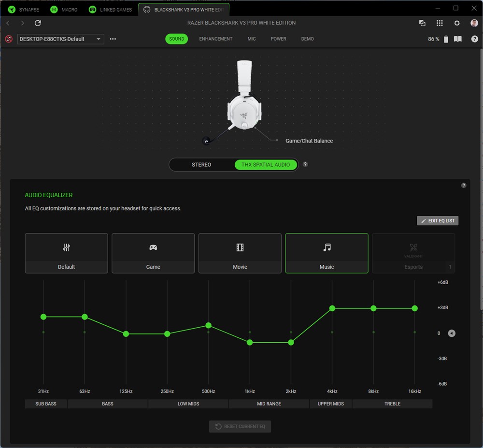Viewport: 483px width, 448px height.
Task: Click the Game/Chat Balance label on headset
Action: point(309,141)
